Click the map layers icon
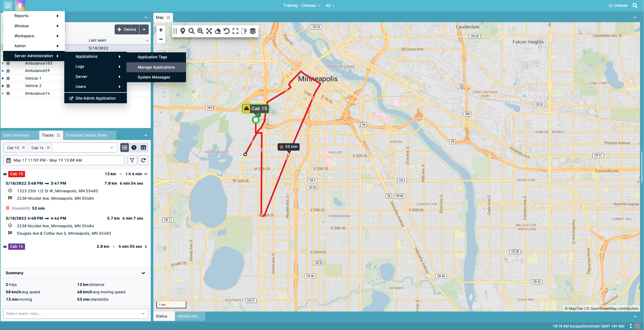 point(253,31)
